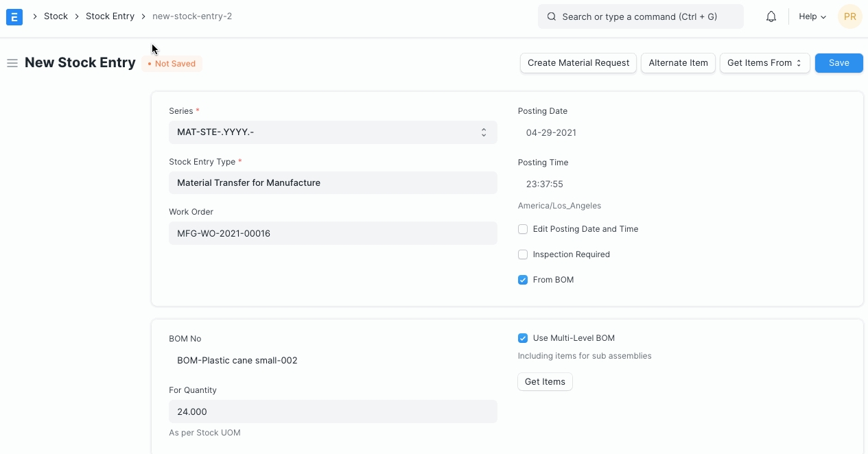Go to Stock breadcrumb
The width and height of the screenshot is (868, 454).
(56, 16)
